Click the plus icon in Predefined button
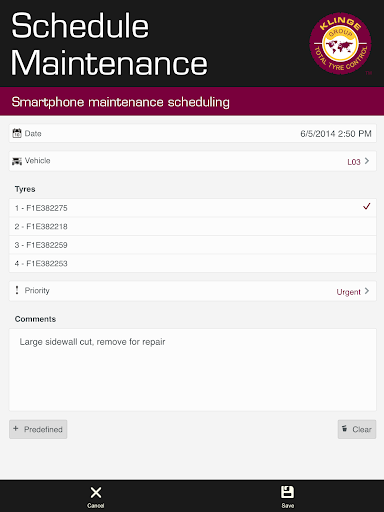This screenshot has width=384, height=512. [x=16, y=428]
